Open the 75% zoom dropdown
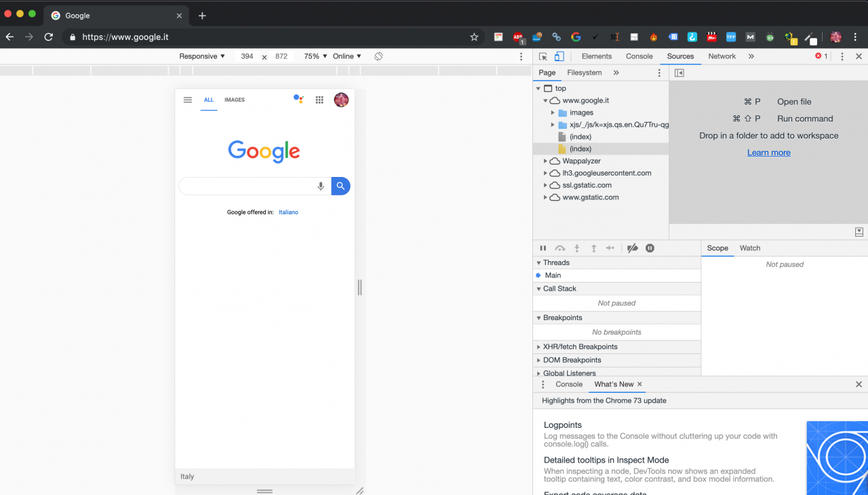The image size is (868, 495). click(x=315, y=56)
